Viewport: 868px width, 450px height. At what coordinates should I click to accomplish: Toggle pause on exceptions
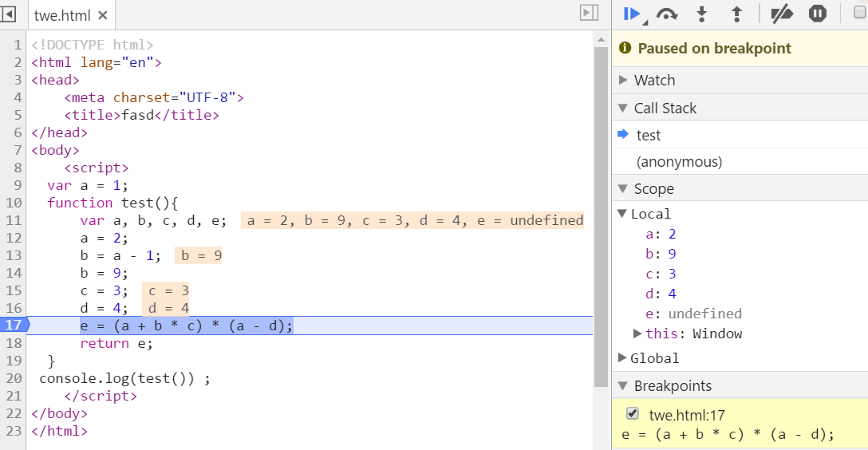coord(817,14)
